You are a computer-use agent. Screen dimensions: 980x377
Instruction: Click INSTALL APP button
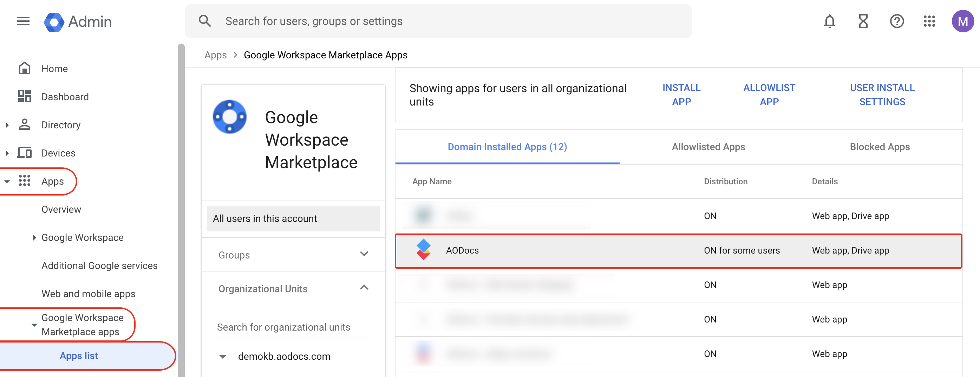[x=681, y=95]
